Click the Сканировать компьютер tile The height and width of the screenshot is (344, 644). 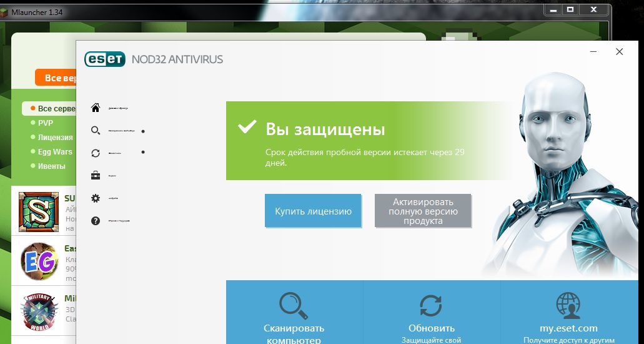click(294, 313)
